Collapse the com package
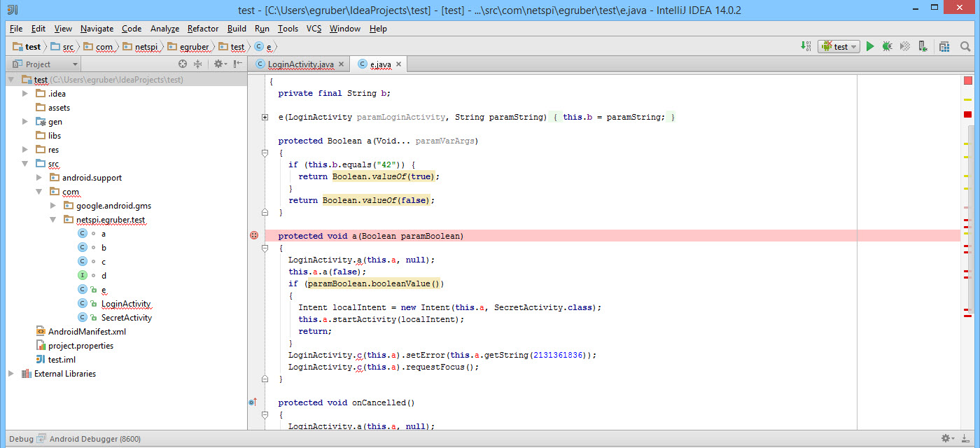980x448 pixels. tap(39, 191)
